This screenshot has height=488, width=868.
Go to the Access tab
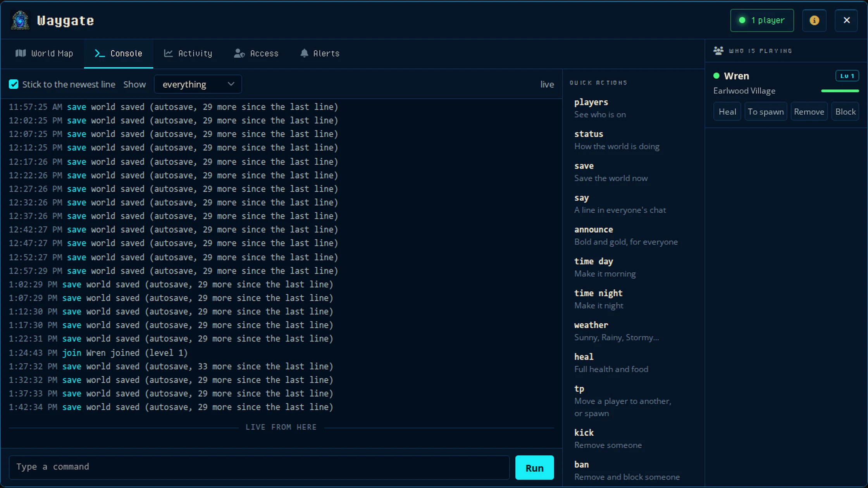click(256, 53)
